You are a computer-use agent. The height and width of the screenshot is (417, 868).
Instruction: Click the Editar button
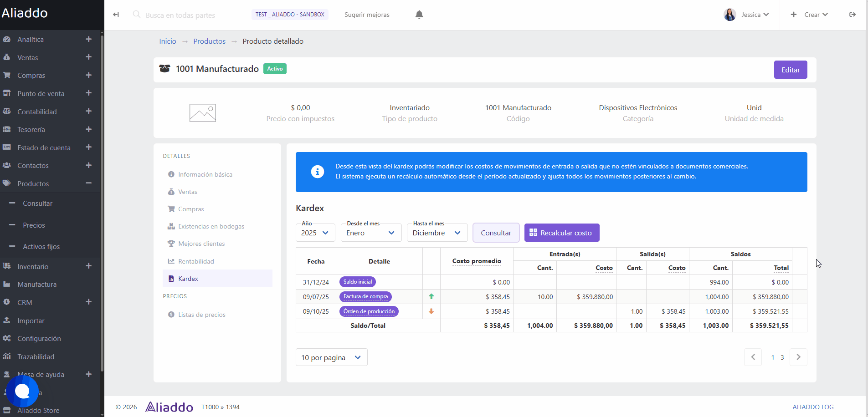tap(790, 70)
